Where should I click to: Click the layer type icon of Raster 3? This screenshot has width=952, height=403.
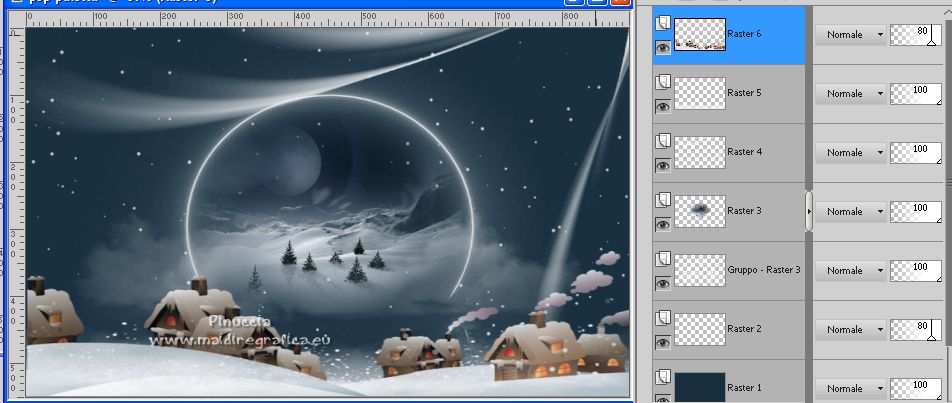[662, 200]
